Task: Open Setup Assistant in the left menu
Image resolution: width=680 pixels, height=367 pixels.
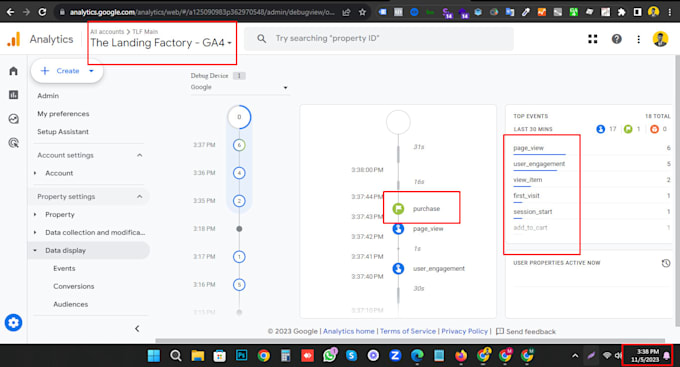Action: 63,131
